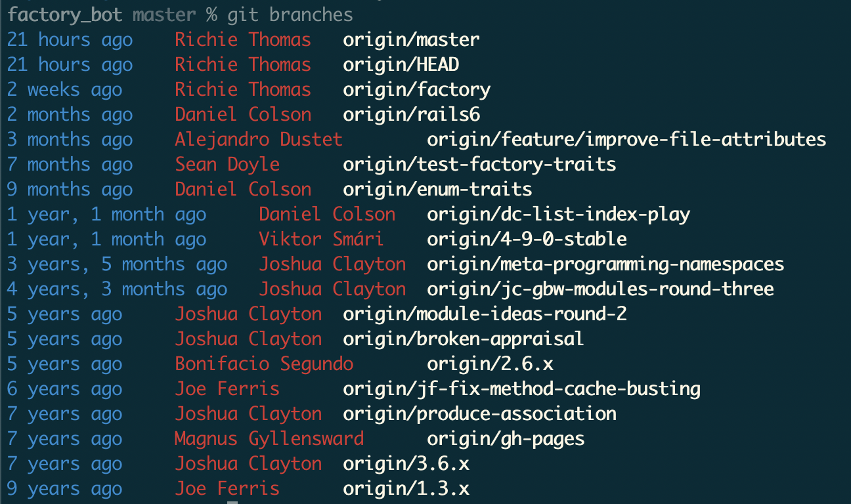Select the '9 months ago' timestamp
The width and height of the screenshot is (851, 504).
tap(70, 190)
